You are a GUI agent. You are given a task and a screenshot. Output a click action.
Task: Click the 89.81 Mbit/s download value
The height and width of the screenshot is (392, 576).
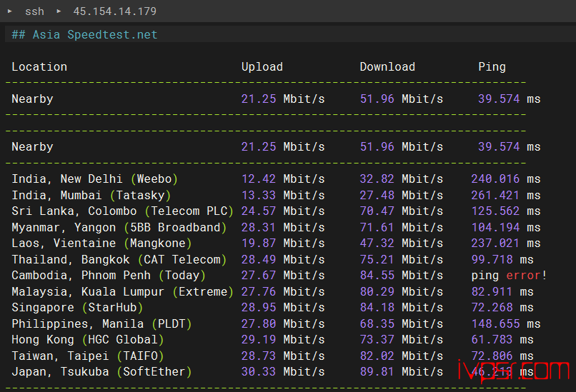[x=401, y=371]
